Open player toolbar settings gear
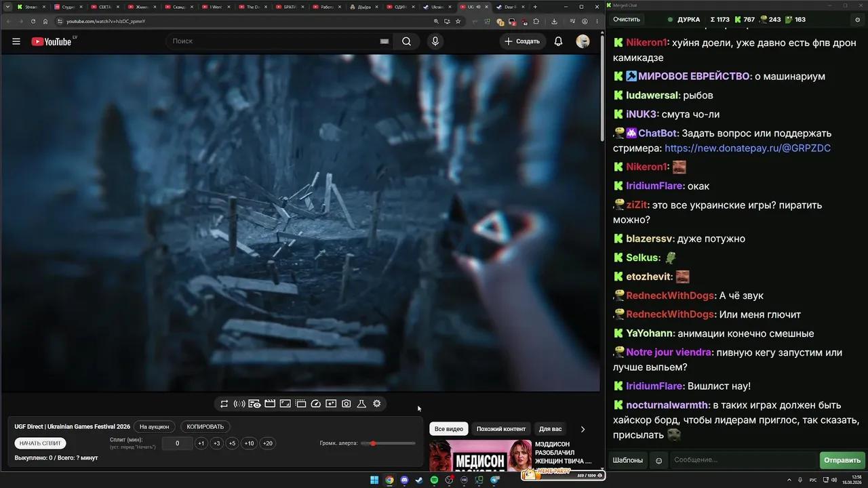 point(377,404)
